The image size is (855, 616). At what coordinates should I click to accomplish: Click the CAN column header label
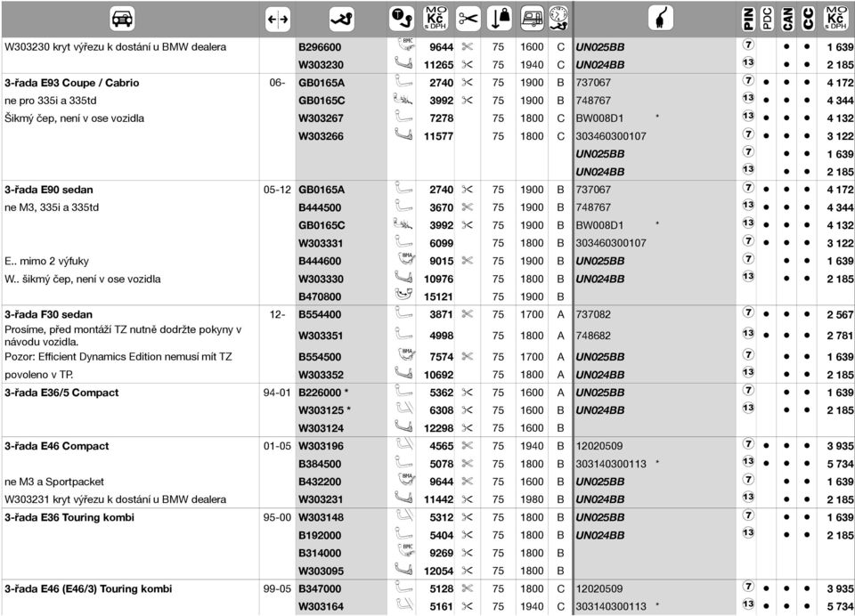click(787, 19)
